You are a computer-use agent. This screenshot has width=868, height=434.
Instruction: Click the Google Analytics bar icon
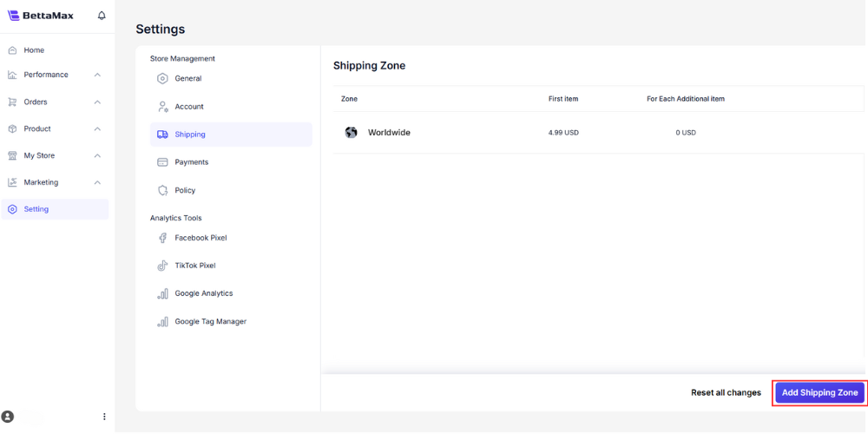(x=163, y=293)
